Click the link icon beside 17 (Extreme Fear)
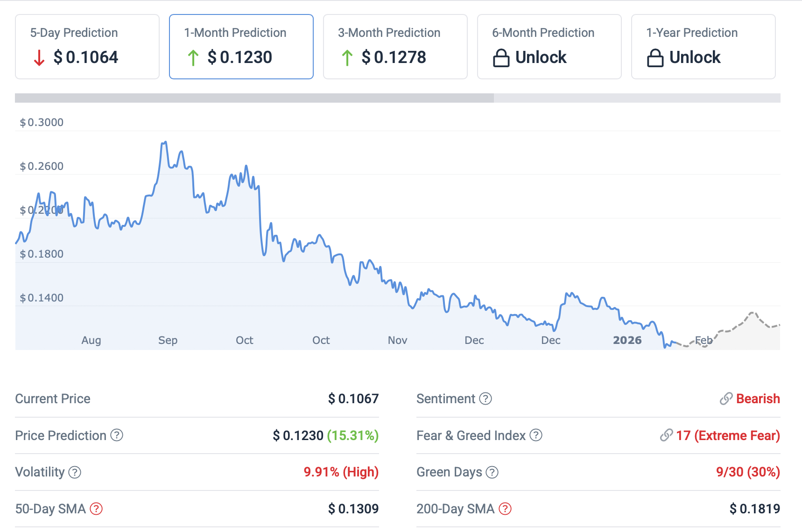The height and width of the screenshot is (532, 802). [x=666, y=435]
